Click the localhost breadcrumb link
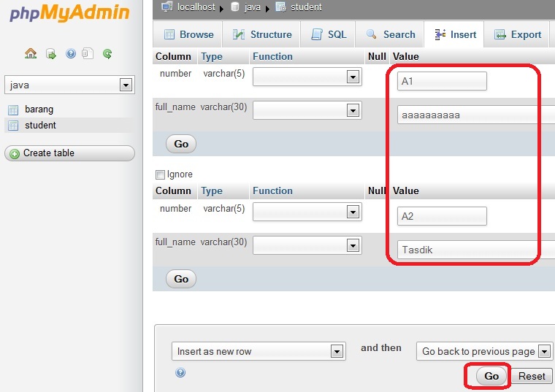This screenshot has width=555, height=392. point(196,7)
